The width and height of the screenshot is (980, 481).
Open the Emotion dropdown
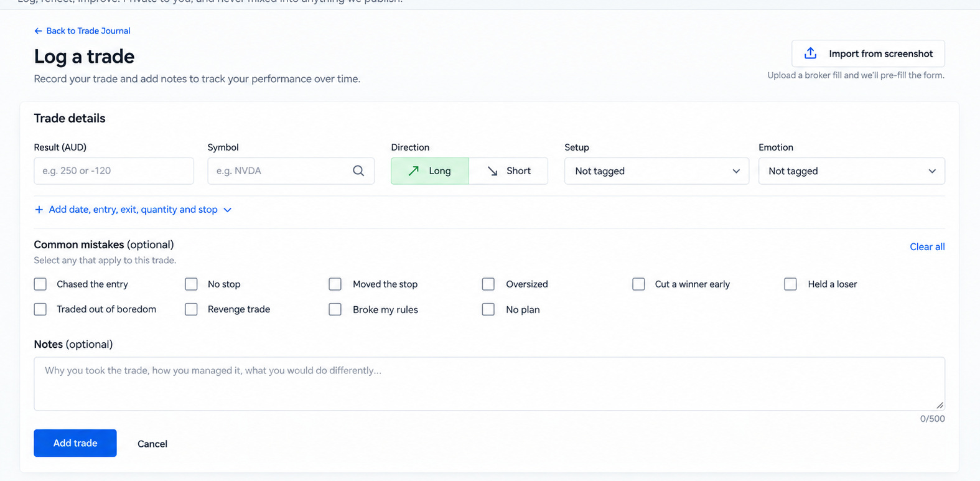(851, 171)
